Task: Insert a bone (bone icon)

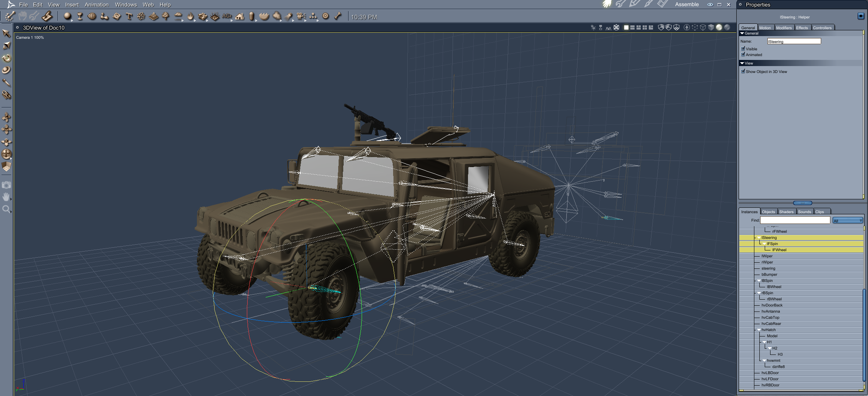Action: point(338,16)
